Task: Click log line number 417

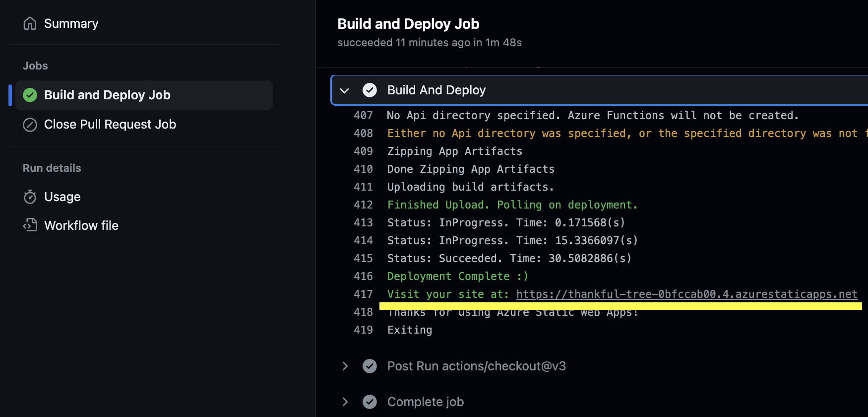Action: tap(363, 294)
